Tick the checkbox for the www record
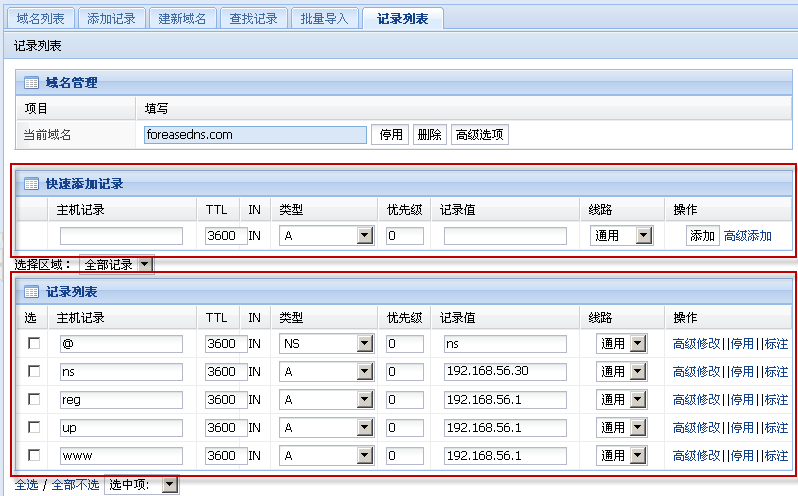798x496 pixels. point(34,455)
